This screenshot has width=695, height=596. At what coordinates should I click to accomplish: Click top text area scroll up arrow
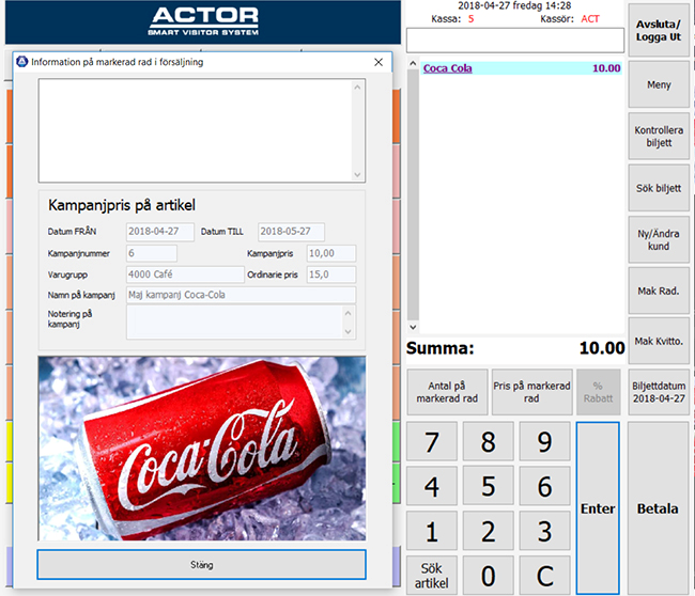click(x=357, y=87)
